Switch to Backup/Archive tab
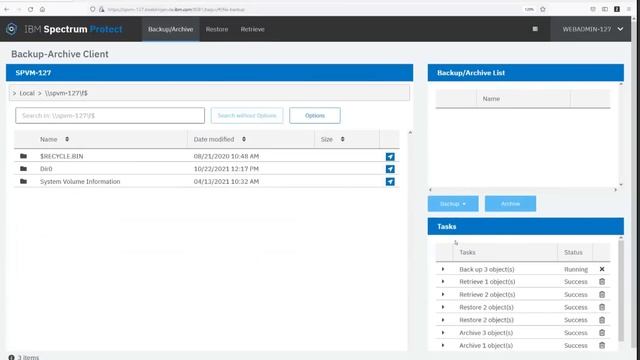 [171, 29]
